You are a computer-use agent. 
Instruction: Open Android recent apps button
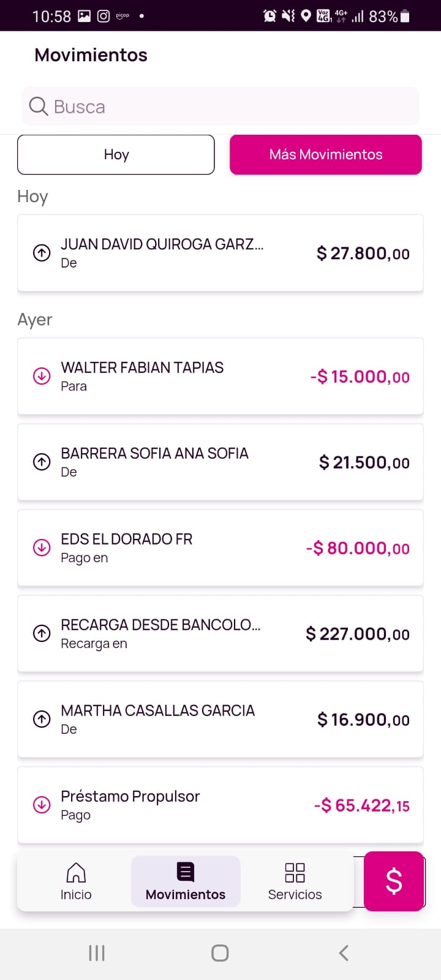[x=97, y=953]
